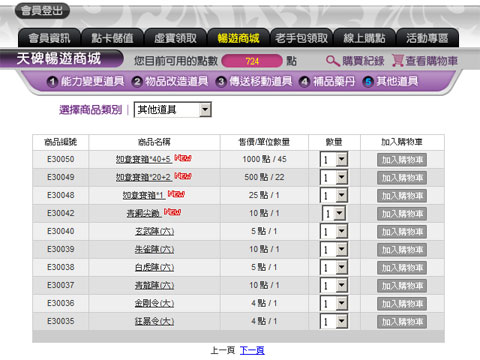Select category number 4 potions

[x=327, y=81]
